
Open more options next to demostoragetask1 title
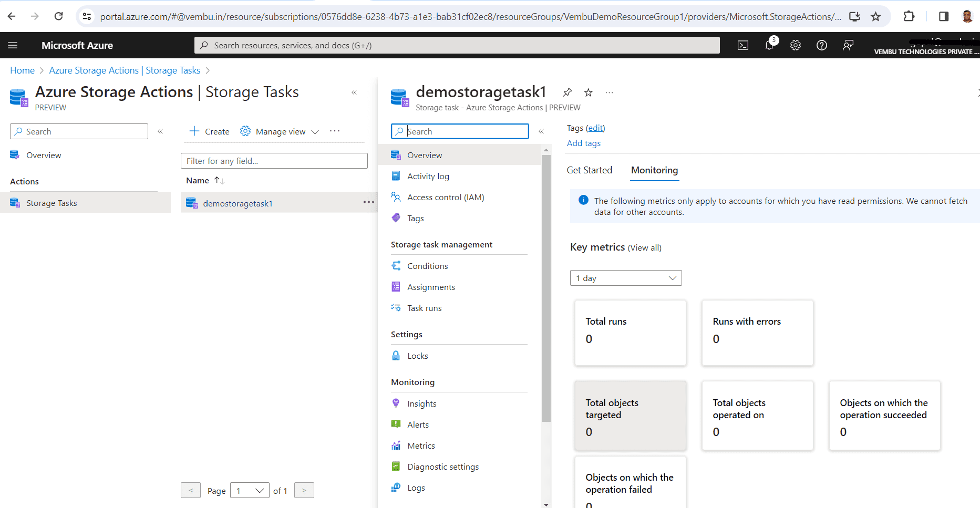click(609, 92)
